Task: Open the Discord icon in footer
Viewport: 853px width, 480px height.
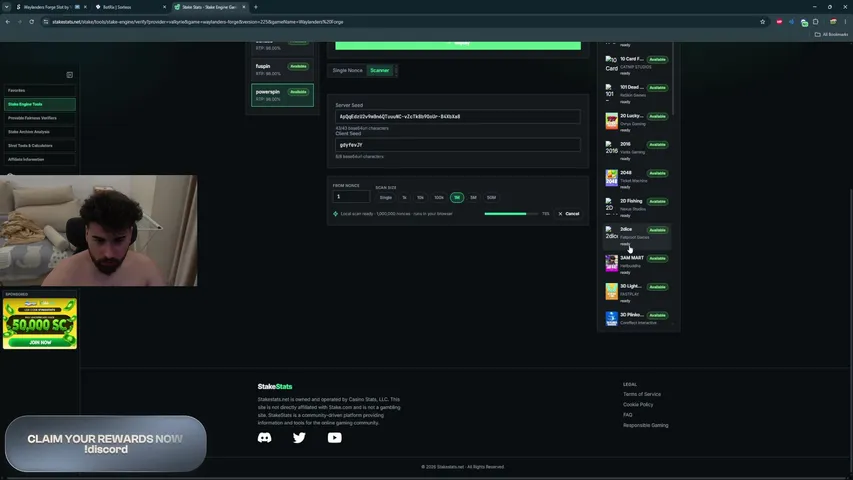Action: coord(264,438)
